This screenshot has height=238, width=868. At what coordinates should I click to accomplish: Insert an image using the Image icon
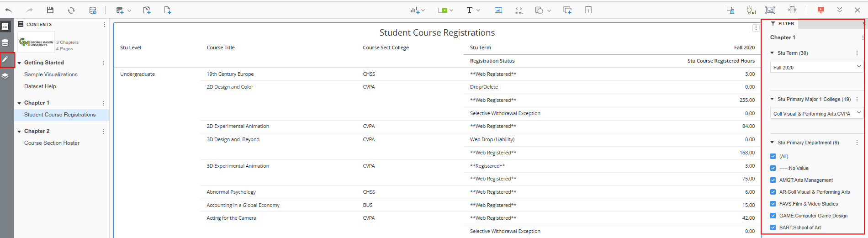click(498, 10)
